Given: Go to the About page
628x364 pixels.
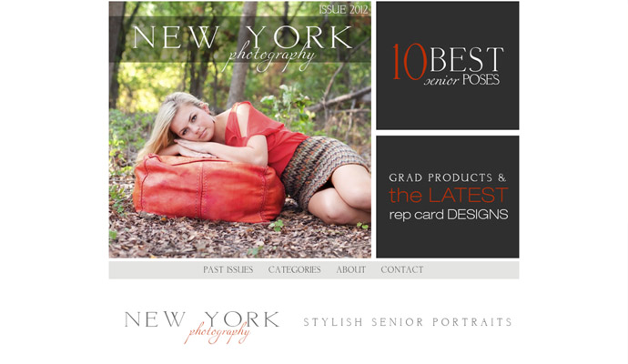Looking at the screenshot, I should (350, 270).
